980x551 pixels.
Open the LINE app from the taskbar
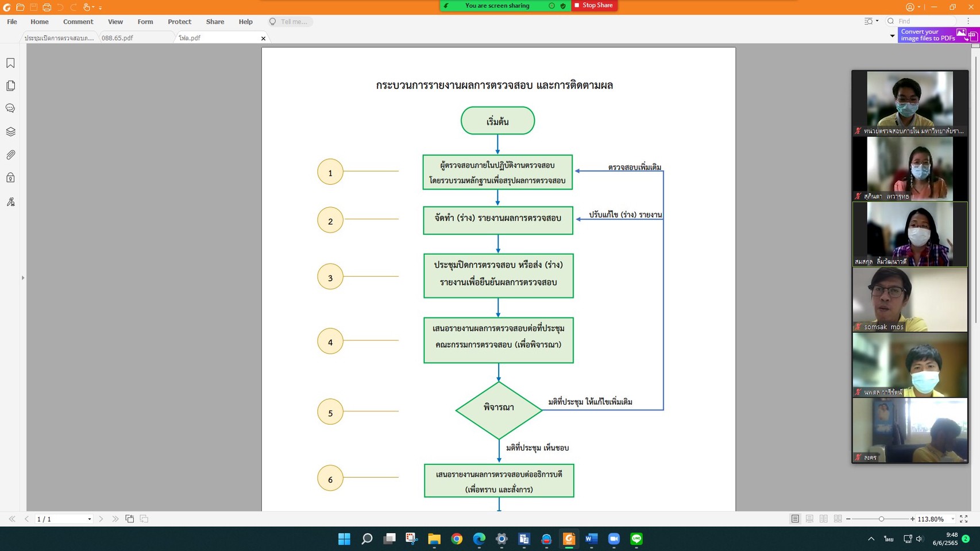[636, 539]
